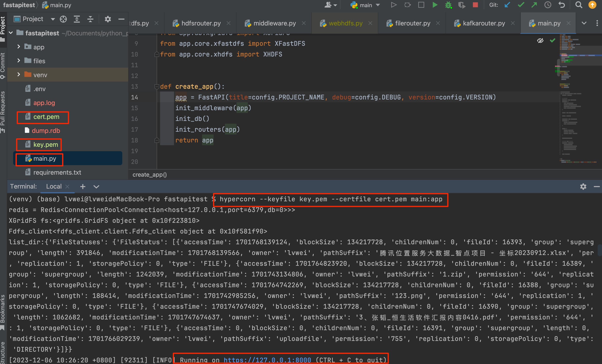Add a new terminal session

click(83, 187)
